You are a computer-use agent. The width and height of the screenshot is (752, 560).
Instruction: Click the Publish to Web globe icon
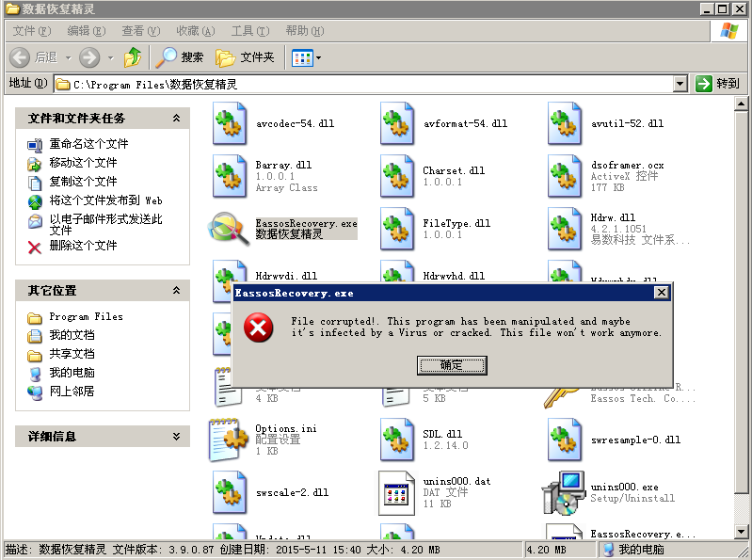pyautogui.click(x=35, y=201)
